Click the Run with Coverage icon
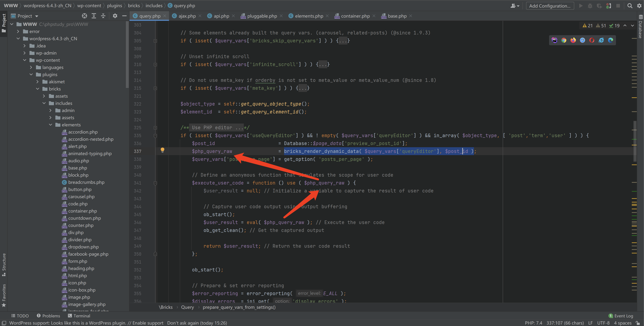The width and height of the screenshot is (644, 326). click(x=599, y=6)
